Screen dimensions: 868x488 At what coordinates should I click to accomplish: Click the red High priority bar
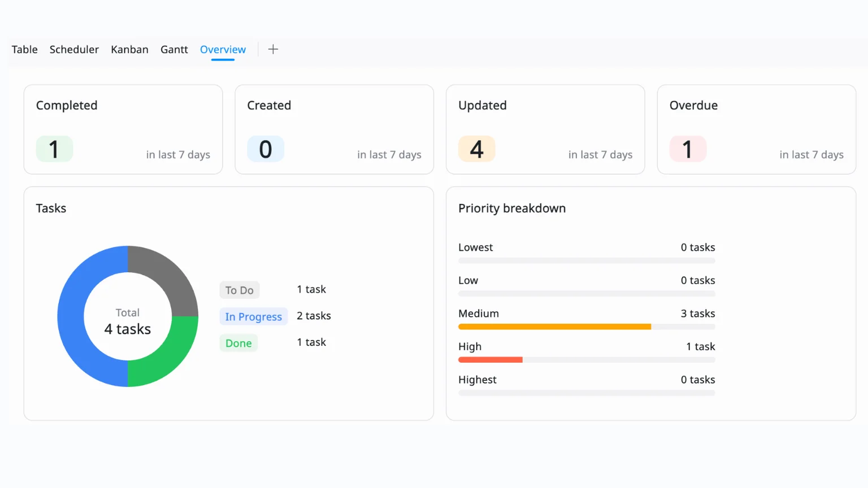(x=490, y=360)
